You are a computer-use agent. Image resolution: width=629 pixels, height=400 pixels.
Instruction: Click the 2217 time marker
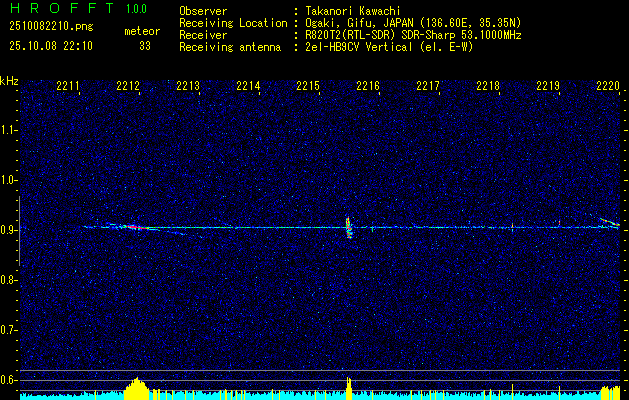(x=428, y=85)
